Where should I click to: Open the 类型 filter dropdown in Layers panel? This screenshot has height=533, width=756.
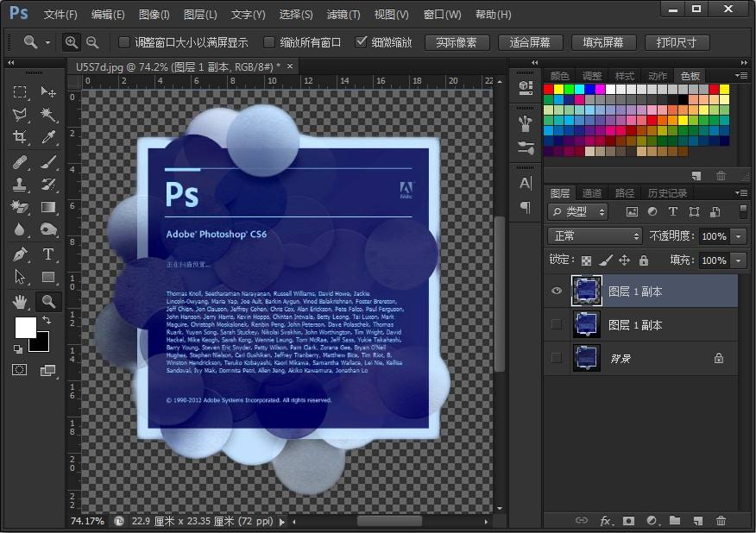[576, 211]
